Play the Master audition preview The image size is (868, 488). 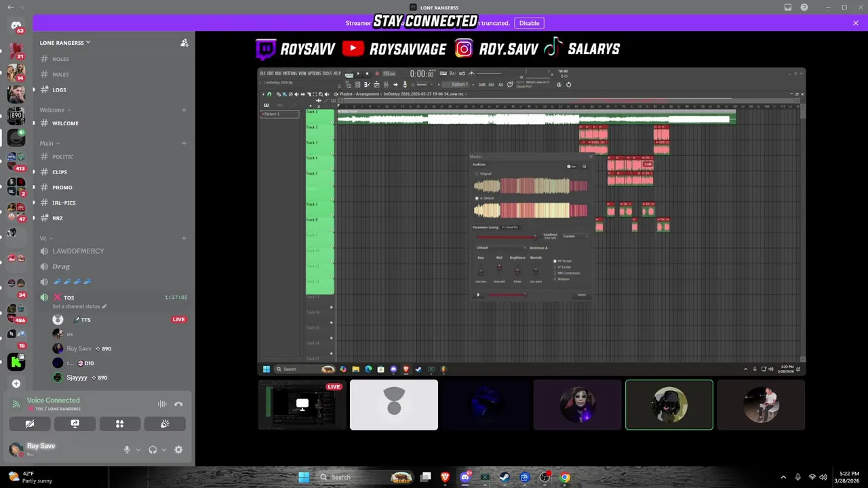pyautogui.click(x=478, y=295)
